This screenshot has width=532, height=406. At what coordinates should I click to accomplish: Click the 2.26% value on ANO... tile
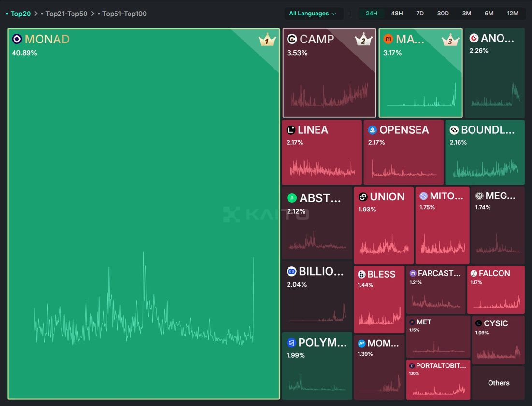point(479,51)
